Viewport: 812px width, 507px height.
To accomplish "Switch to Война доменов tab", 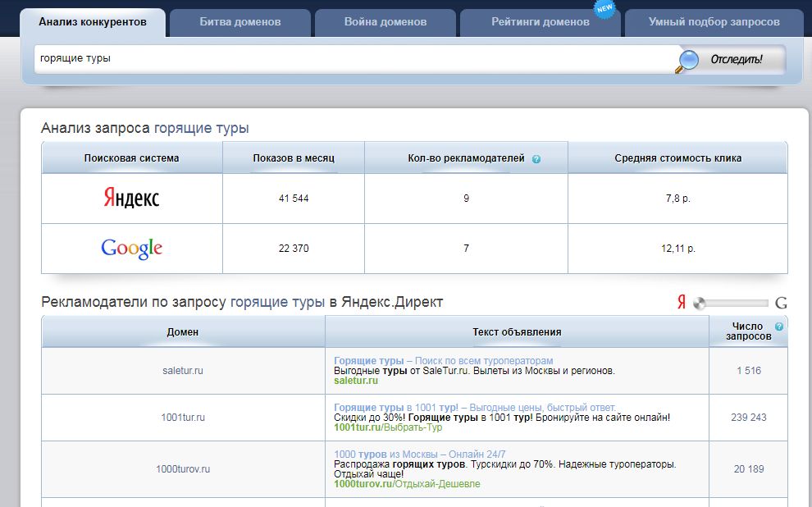I will [385, 22].
